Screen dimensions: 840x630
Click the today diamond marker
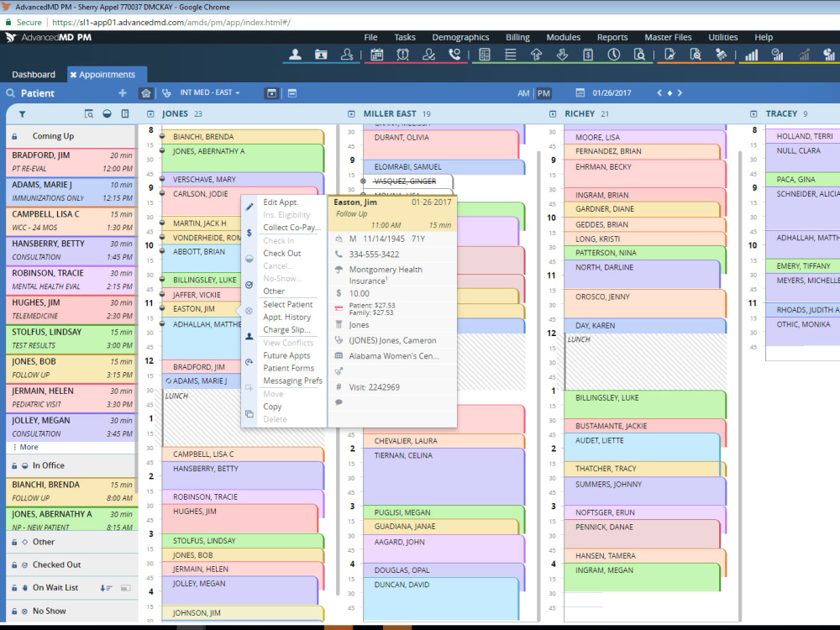pyautogui.click(x=669, y=92)
